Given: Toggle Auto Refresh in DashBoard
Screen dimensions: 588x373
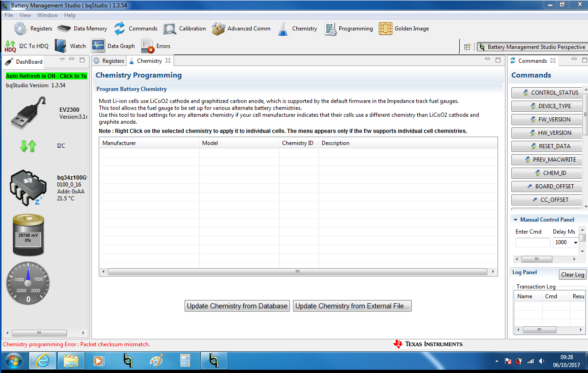Looking at the screenshot, I should click(46, 76).
